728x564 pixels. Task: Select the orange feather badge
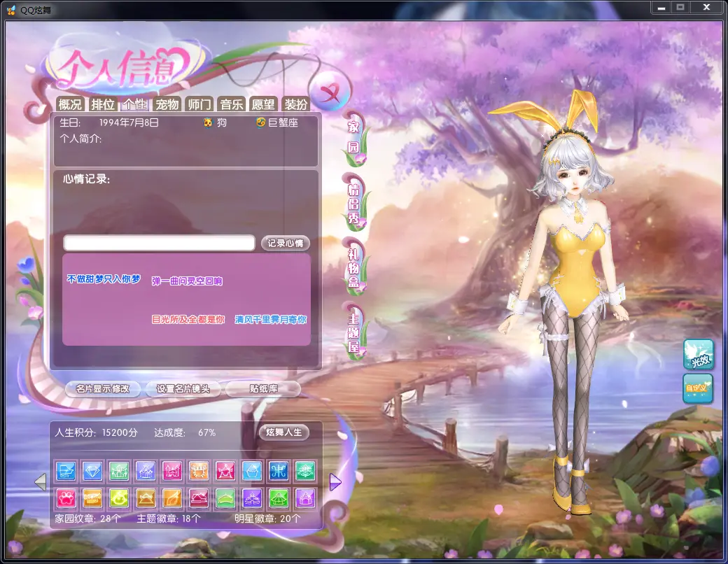172,498
